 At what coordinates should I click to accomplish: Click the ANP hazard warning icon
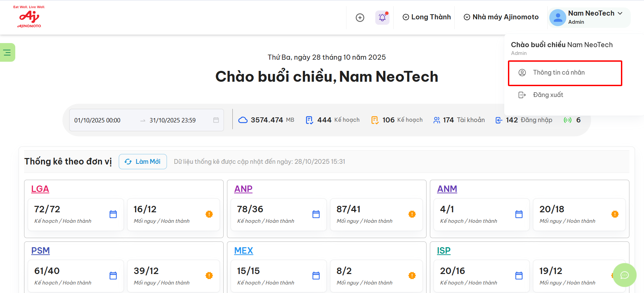coord(412,214)
